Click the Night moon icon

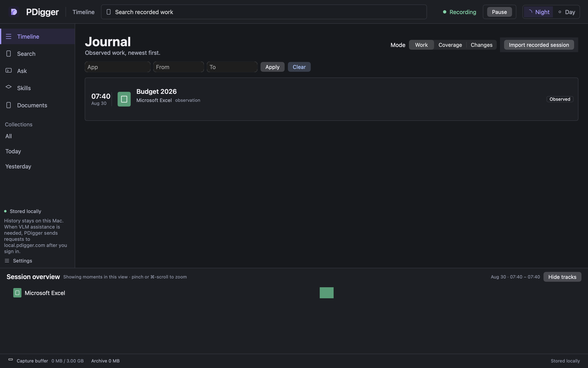(530, 12)
